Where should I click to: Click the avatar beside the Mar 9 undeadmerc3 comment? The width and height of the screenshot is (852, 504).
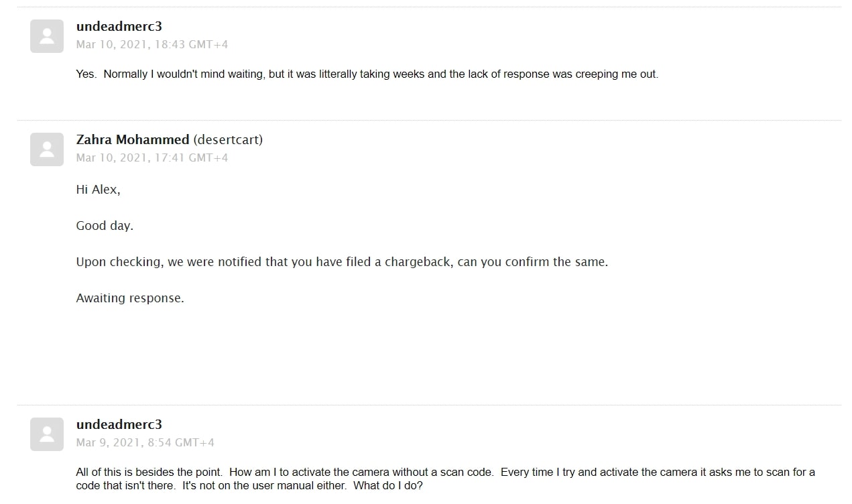pyautogui.click(x=47, y=434)
